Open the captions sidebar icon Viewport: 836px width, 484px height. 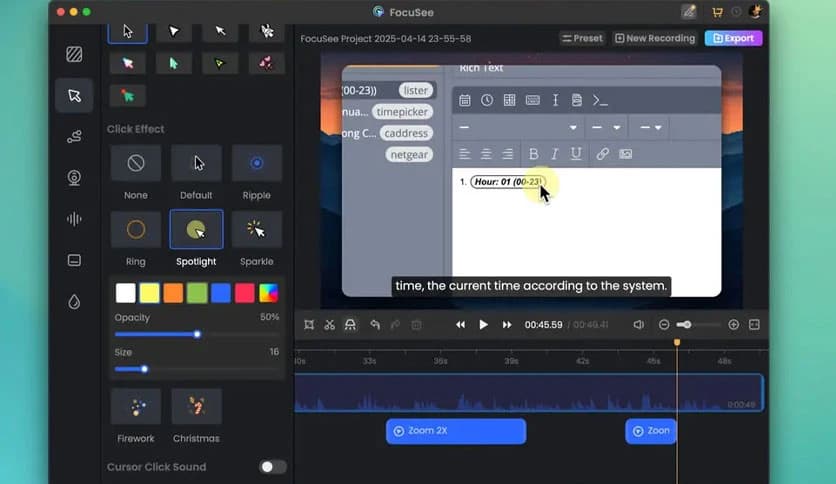coord(74,260)
